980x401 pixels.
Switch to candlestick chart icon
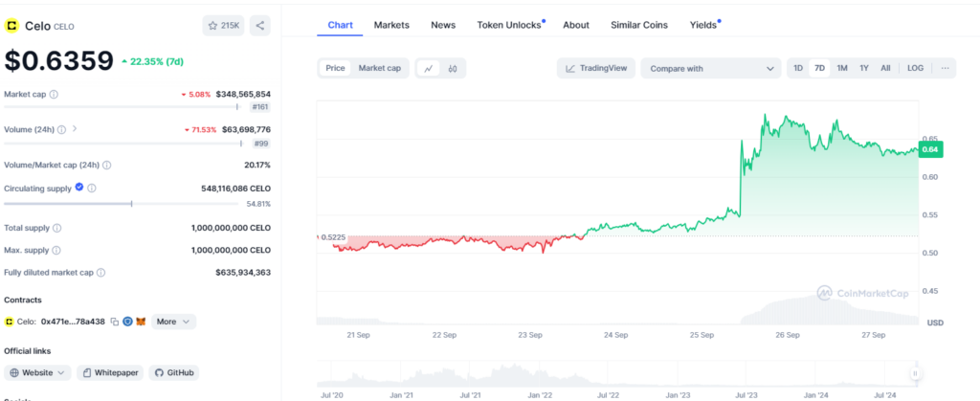(x=453, y=69)
